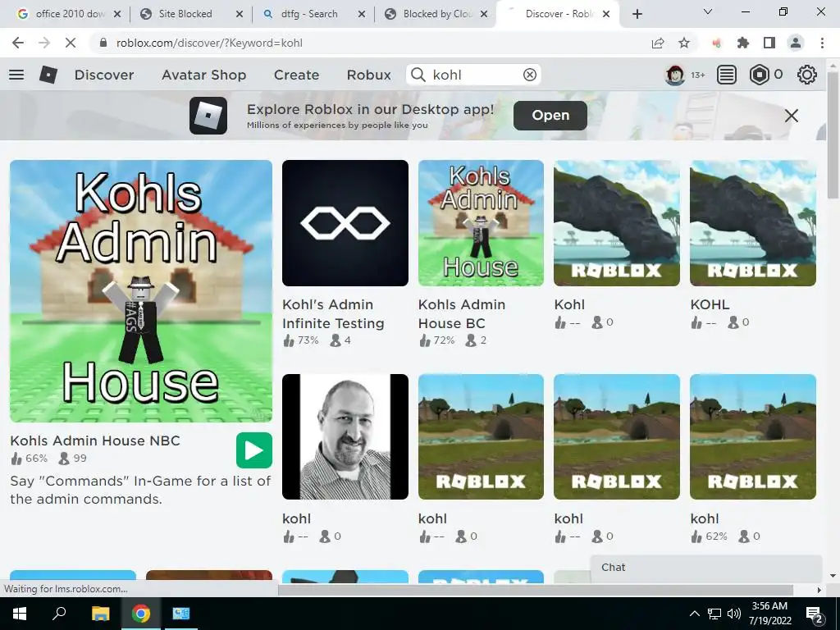This screenshot has width=840, height=630.
Task: Open the Avatar Shop link
Action: pos(203,75)
